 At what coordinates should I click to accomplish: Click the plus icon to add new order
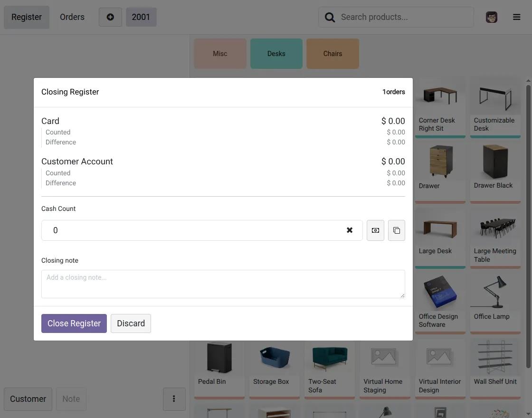(110, 17)
